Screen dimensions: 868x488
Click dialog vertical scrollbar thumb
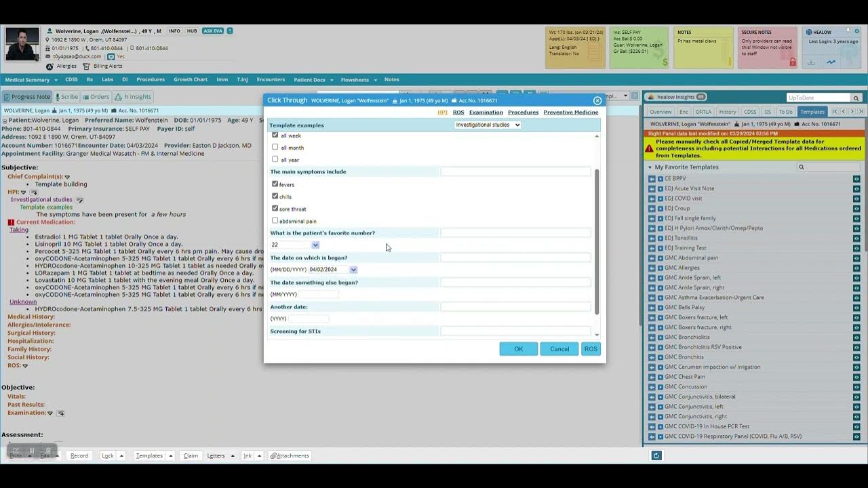(x=597, y=241)
